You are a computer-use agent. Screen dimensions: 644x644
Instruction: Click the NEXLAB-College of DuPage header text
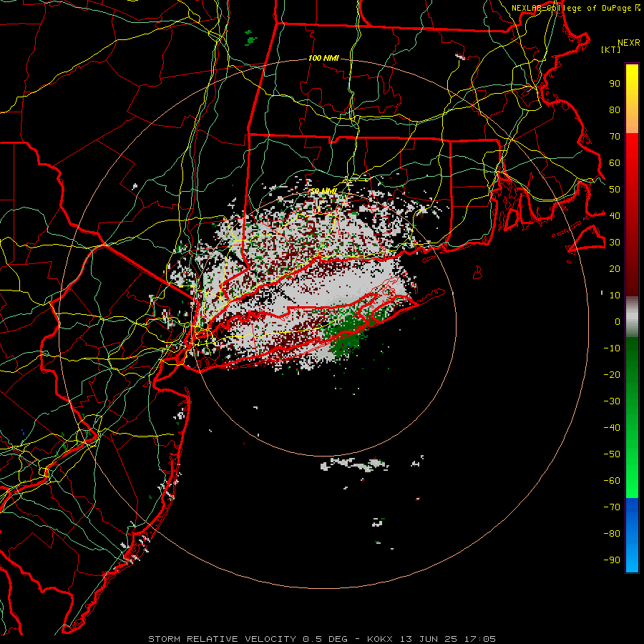pos(571,8)
